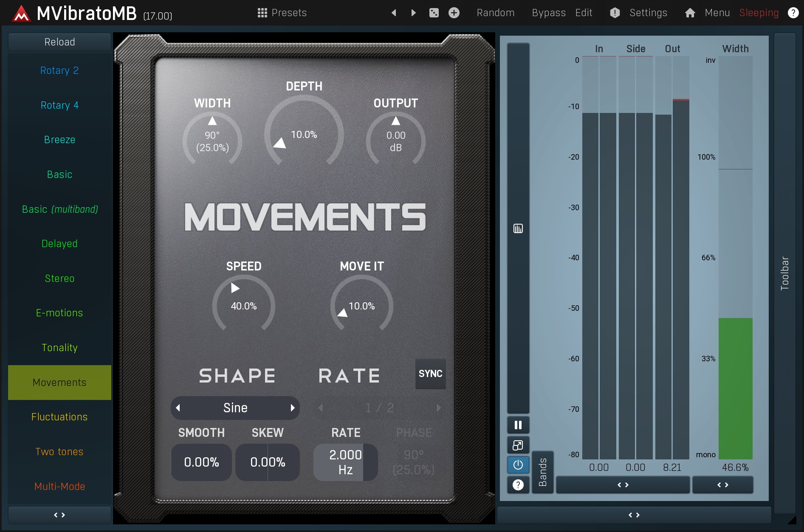The image size is (804, 532).
Task: Click the Random button
Action: coord(495,13)
